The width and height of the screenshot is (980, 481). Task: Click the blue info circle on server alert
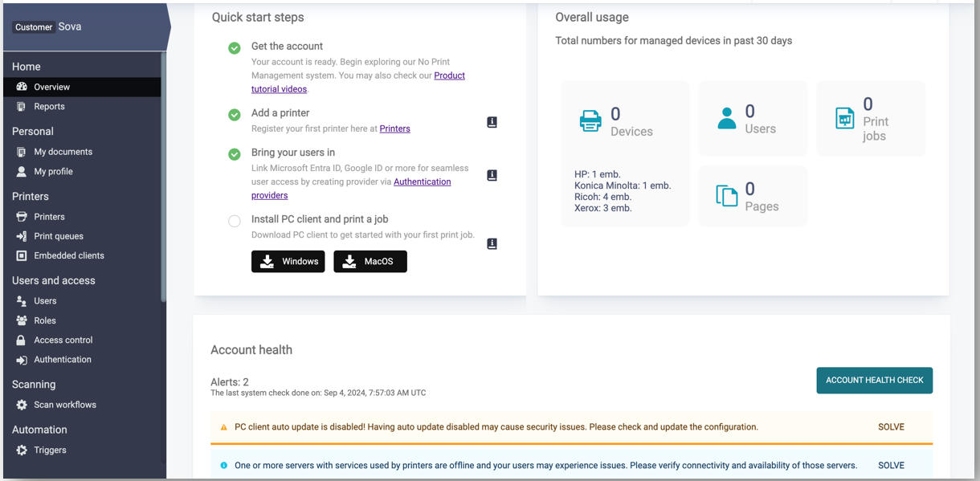(224, 466)
